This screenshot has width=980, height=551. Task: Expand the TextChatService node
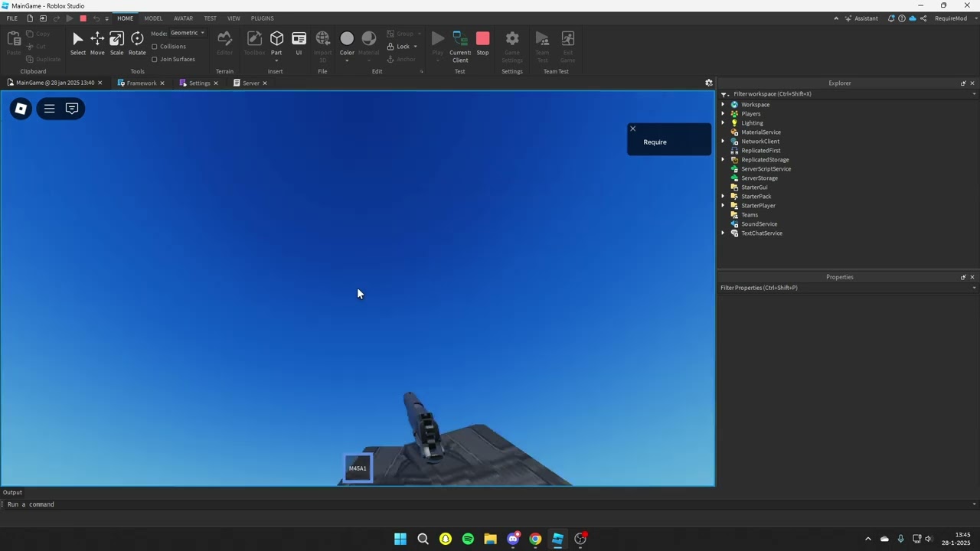tap(724, 233)
